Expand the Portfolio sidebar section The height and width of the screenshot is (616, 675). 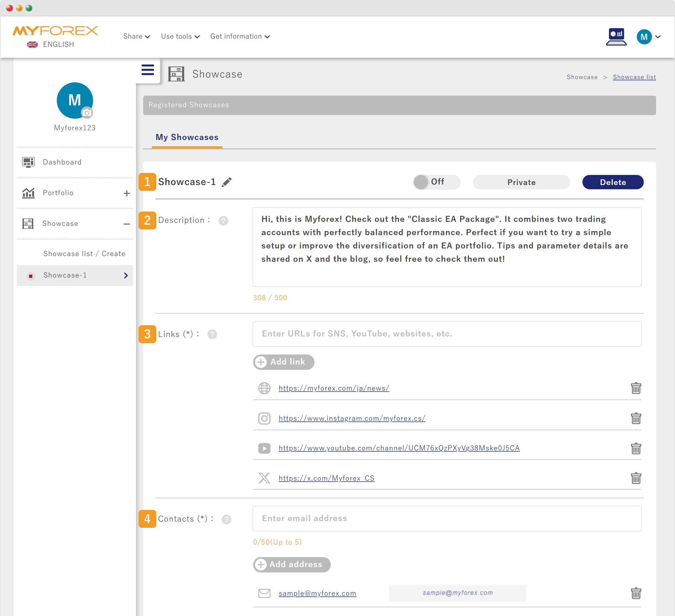(x=127, y=193)
